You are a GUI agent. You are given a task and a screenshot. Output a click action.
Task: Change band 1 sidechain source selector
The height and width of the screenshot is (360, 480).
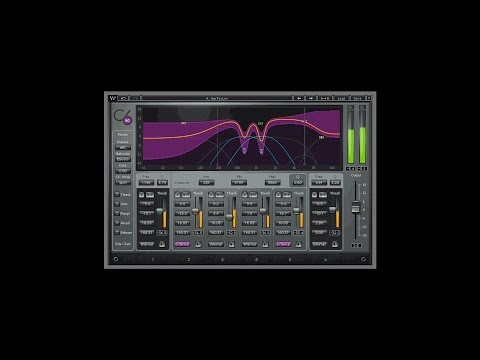[147, 244]
